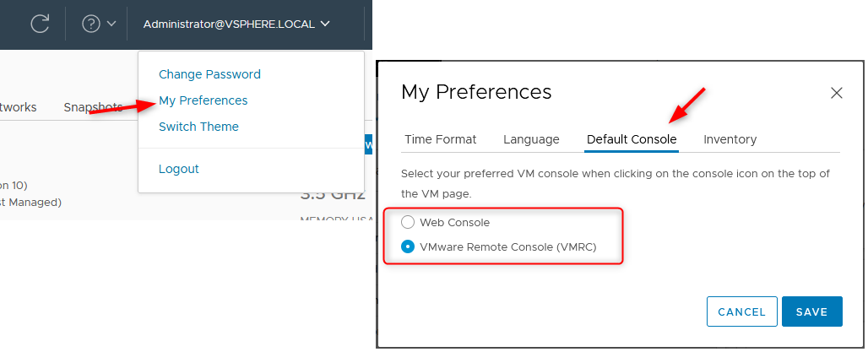Expand the help menu chevron

(111, 24)
